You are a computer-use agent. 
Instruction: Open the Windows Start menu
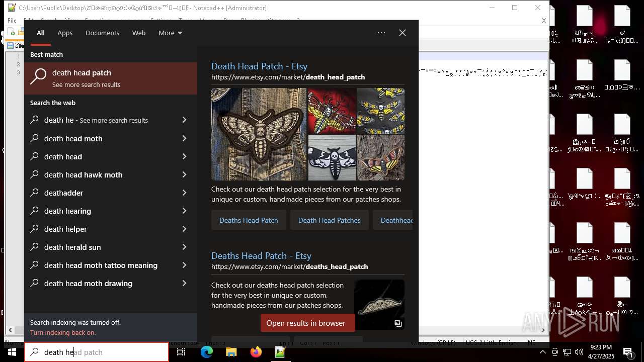(x=12, y=352)
